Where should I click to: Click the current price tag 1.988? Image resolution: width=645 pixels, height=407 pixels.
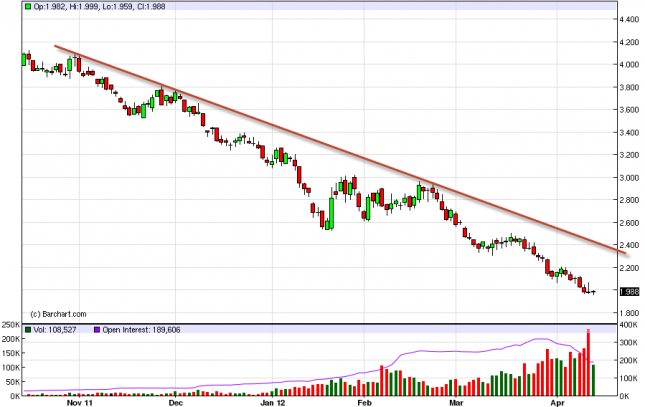(x=629, y=291)
